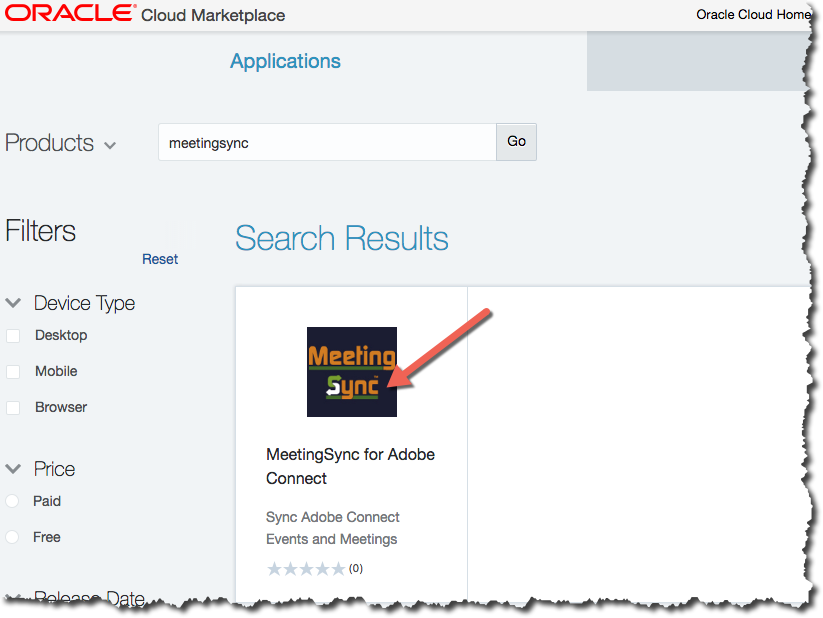Enable the Desktop checkbox
823x618 pixels.
pos(13,336)
